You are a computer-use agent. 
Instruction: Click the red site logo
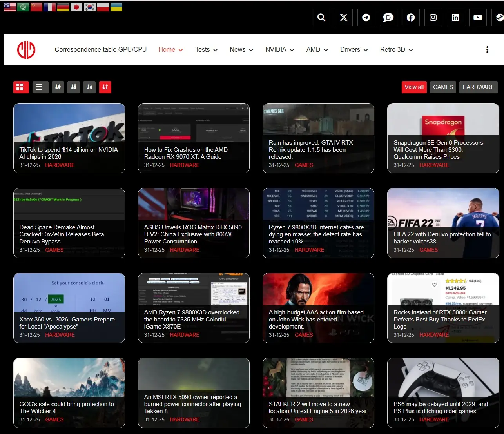tap(26, 50)
